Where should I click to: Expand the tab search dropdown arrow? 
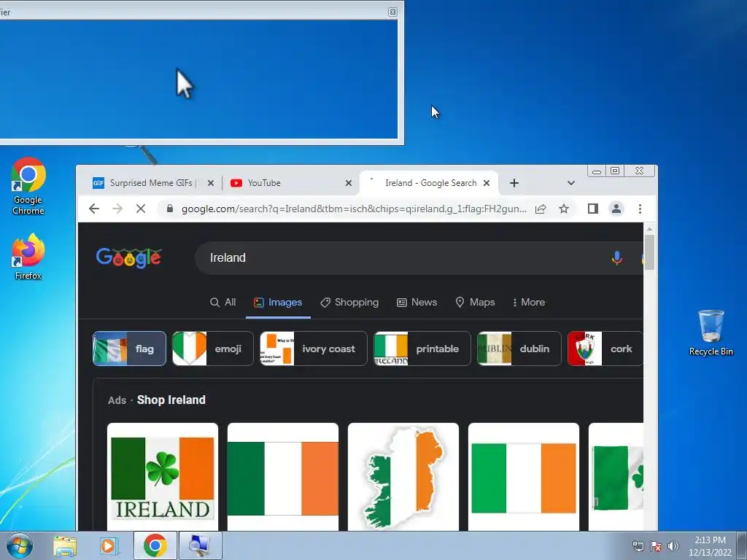point(570,183)
